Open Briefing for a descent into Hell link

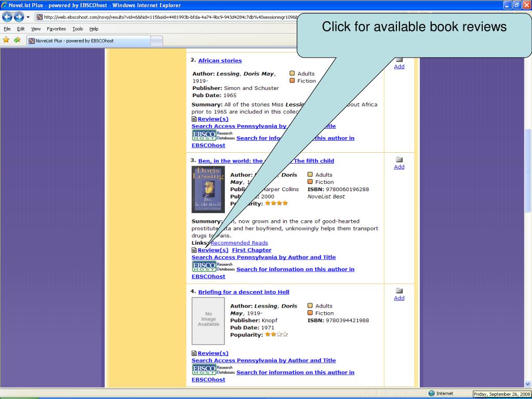point(244,292)
